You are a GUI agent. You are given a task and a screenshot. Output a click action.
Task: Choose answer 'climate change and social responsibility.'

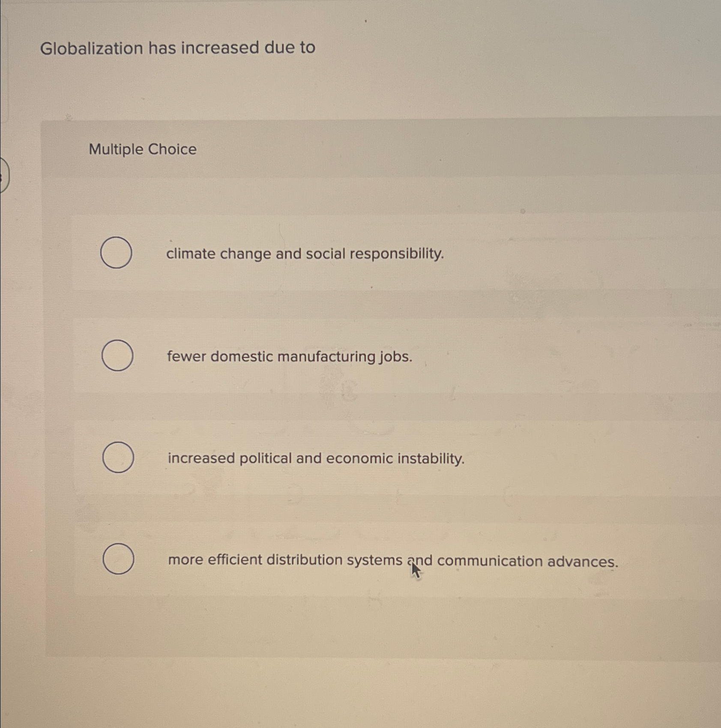point(305,254)
